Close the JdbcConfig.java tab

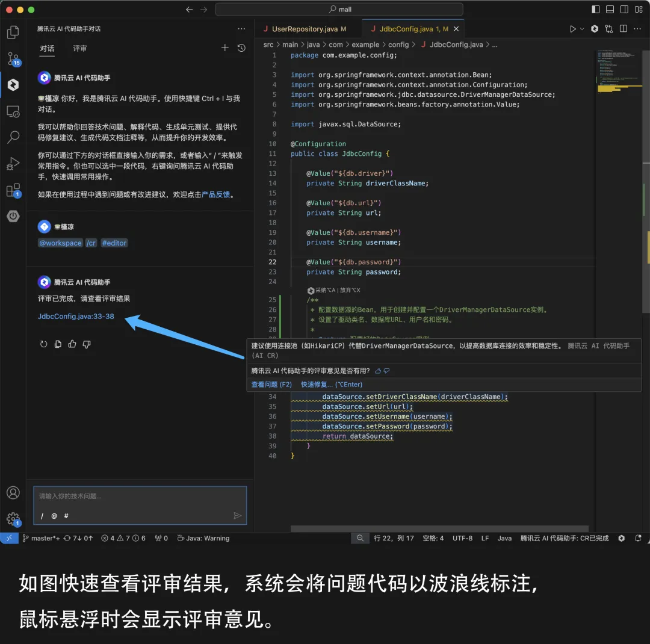(456, 29)
